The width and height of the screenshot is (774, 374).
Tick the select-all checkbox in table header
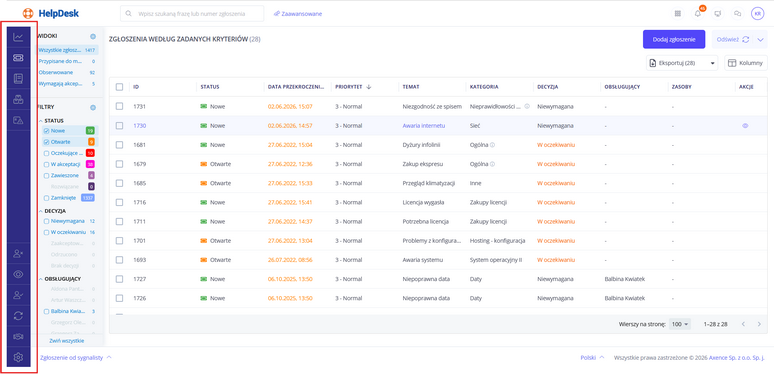pos(119,87)
